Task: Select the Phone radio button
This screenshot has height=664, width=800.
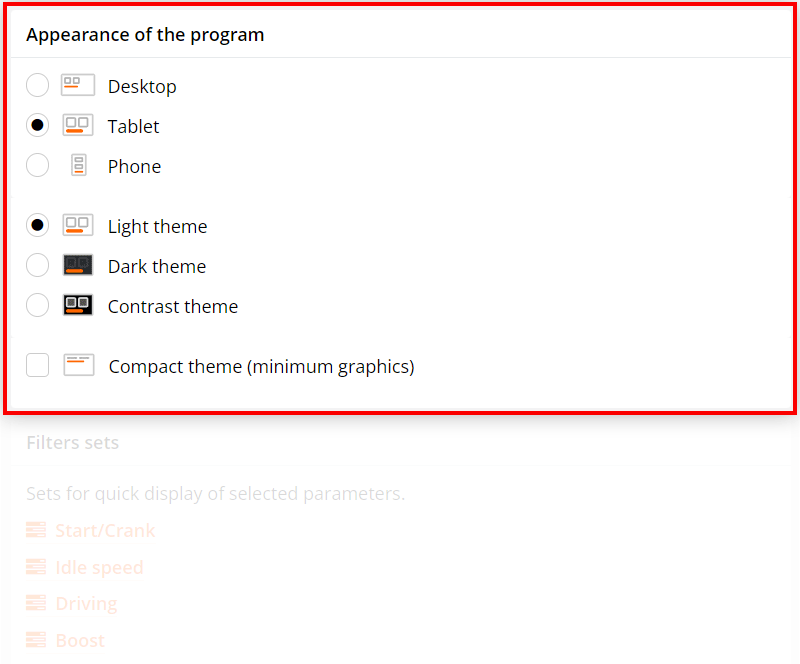Action: (37, 165)
